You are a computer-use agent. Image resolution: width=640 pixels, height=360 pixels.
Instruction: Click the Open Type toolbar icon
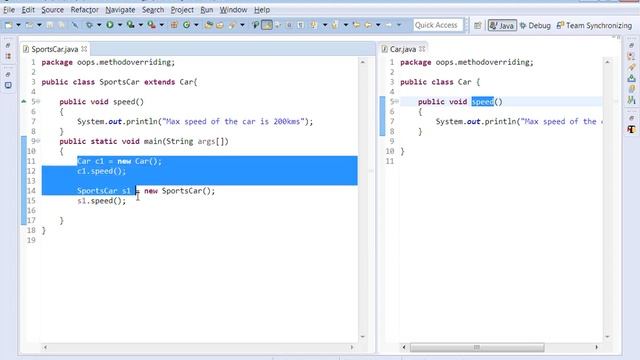tap(209, 25)
